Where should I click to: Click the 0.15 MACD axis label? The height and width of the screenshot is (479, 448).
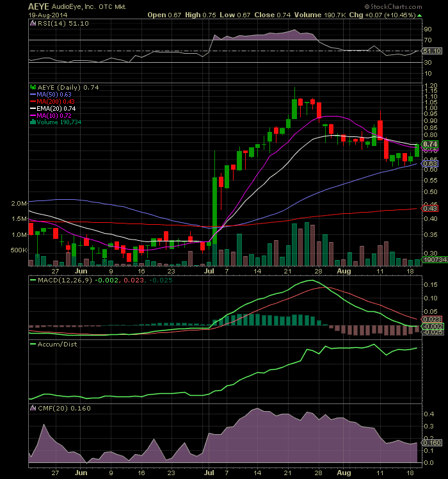coord(431,285)
